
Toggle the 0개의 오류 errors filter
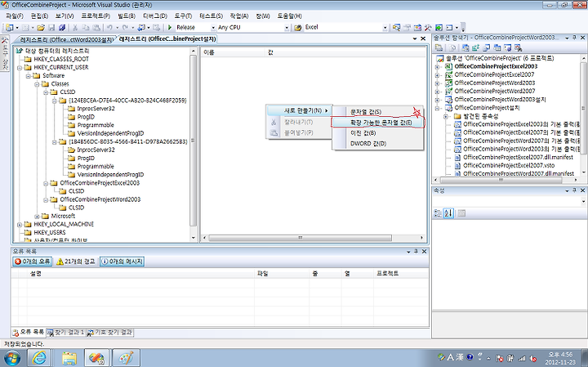[x=32, y=262]
